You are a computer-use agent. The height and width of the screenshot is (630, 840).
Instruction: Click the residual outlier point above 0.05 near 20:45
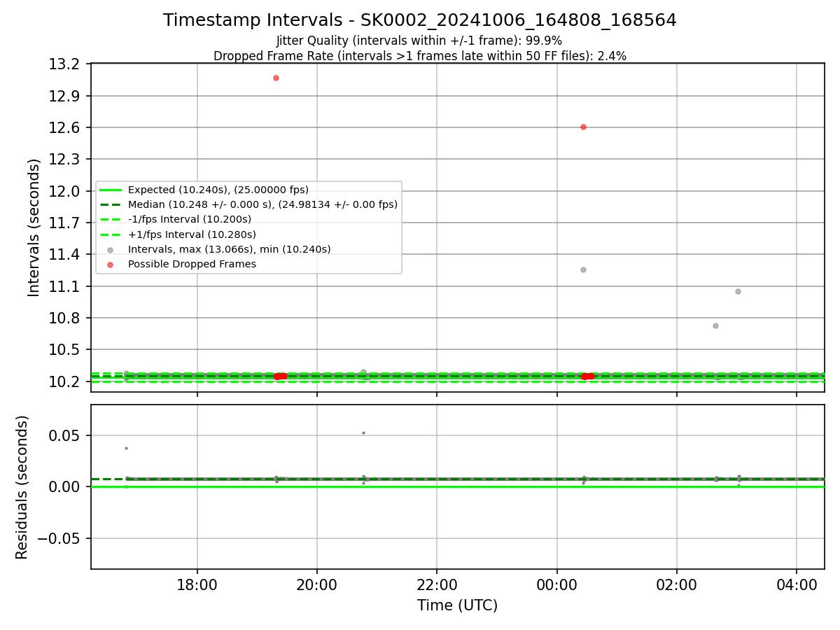click(363, 433)
